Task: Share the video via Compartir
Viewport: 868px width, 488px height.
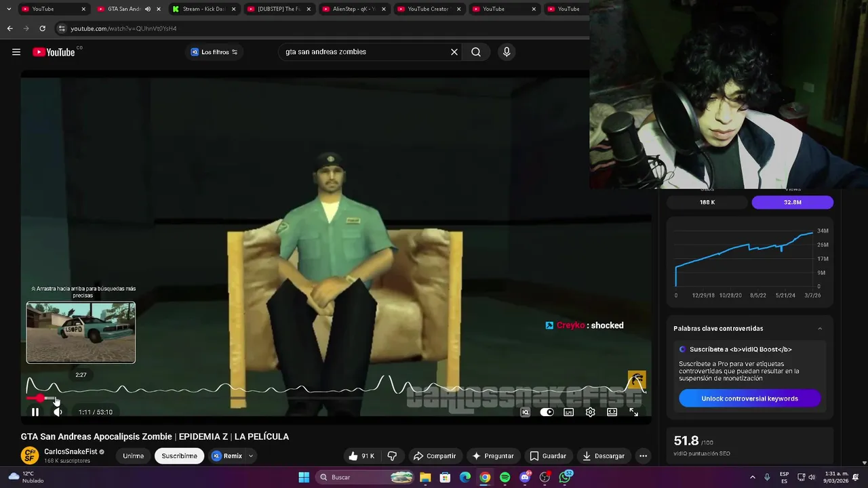Action: (x=435, y=456)
